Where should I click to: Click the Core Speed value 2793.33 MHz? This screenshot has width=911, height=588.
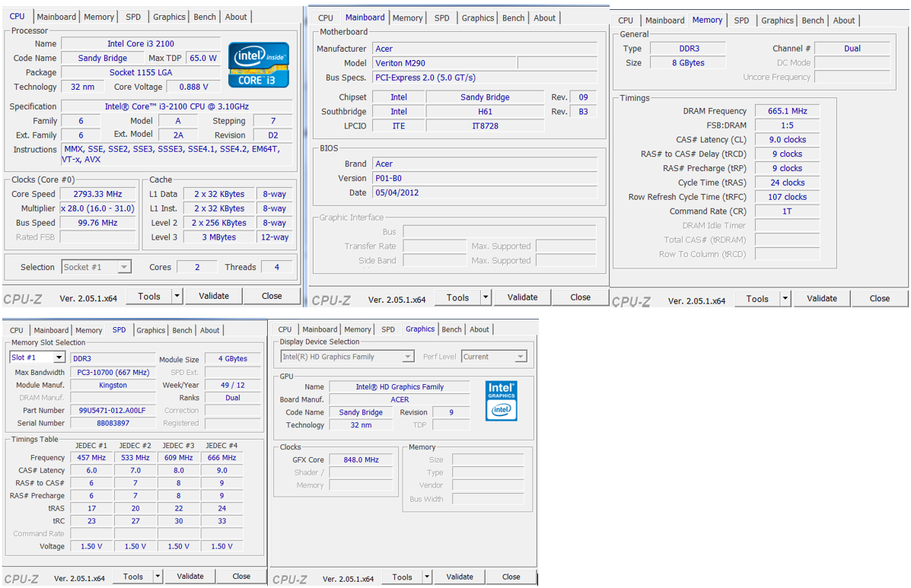coord(97,194)
